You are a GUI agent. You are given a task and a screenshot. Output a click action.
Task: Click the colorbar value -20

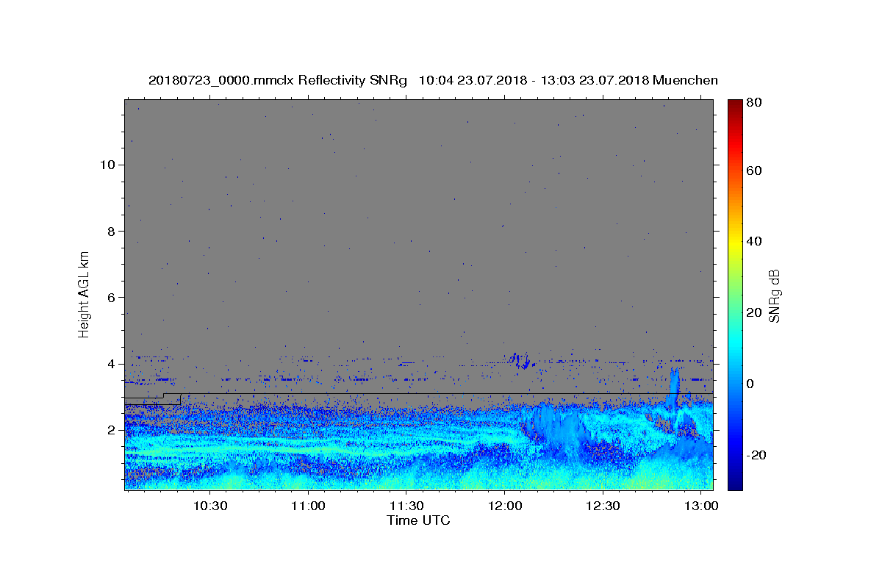756,455
